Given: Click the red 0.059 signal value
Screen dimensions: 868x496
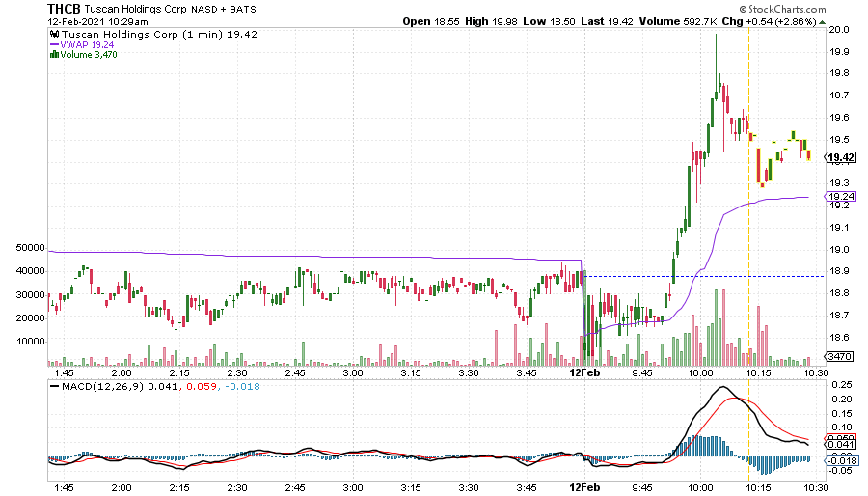Looking at the screenshot, I should tap(201, 386).
